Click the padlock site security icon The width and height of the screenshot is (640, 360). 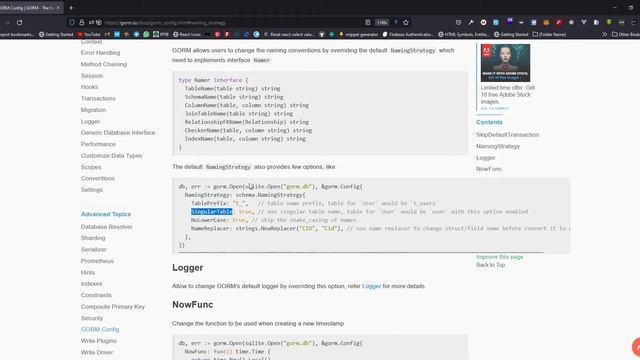tap(82, 22)
